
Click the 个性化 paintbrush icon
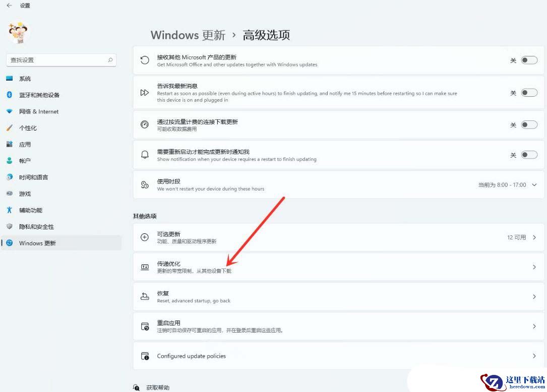pos(10,127)
